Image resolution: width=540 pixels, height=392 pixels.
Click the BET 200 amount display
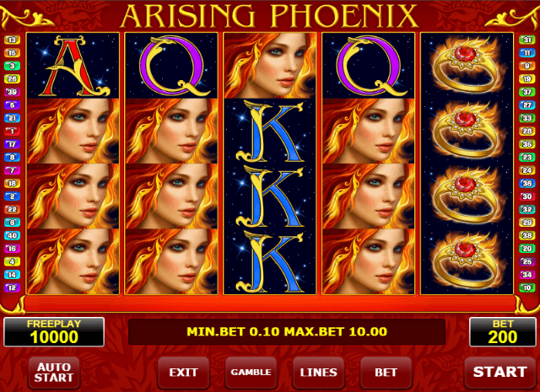(503, 332)
